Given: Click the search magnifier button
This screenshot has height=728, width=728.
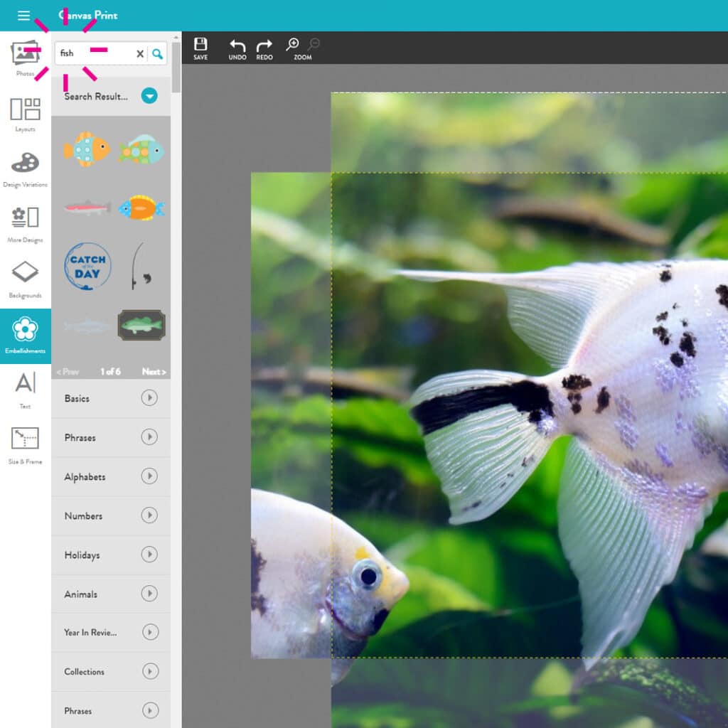Looking at the screenshot, I should (158, 53).
